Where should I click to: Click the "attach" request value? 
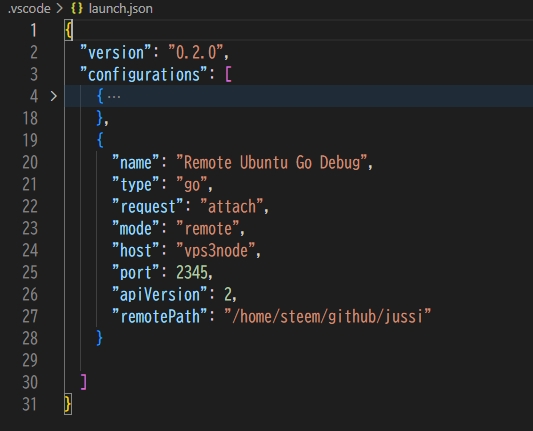point(232,206)
